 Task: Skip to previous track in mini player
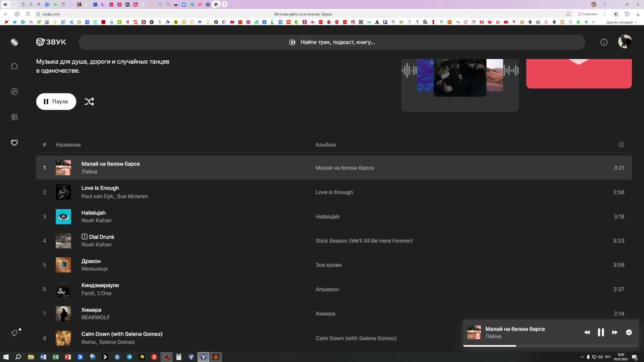pos(587,333)
